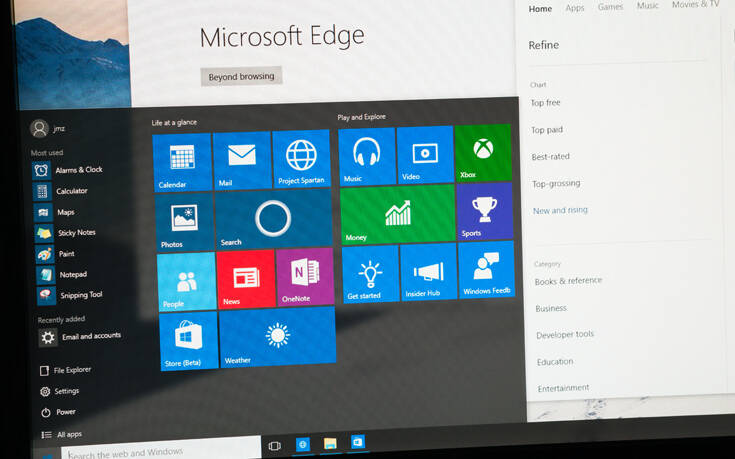Select New and rising chart filter
735x459 pixels.
[561, 211]
